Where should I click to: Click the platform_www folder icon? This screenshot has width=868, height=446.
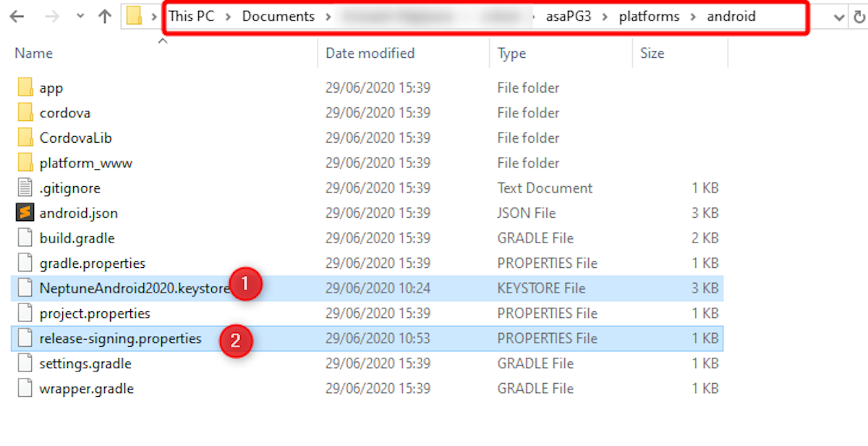25,163
